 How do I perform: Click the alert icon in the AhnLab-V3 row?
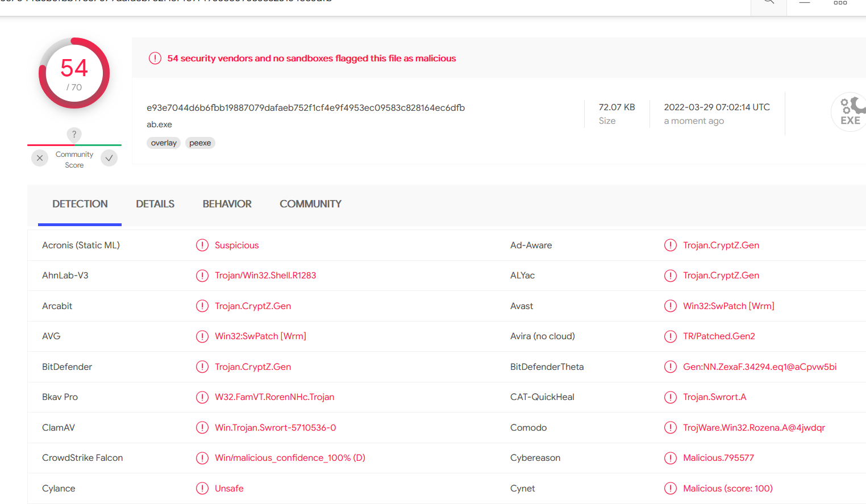pyautogui.click(x=202, y=276)
